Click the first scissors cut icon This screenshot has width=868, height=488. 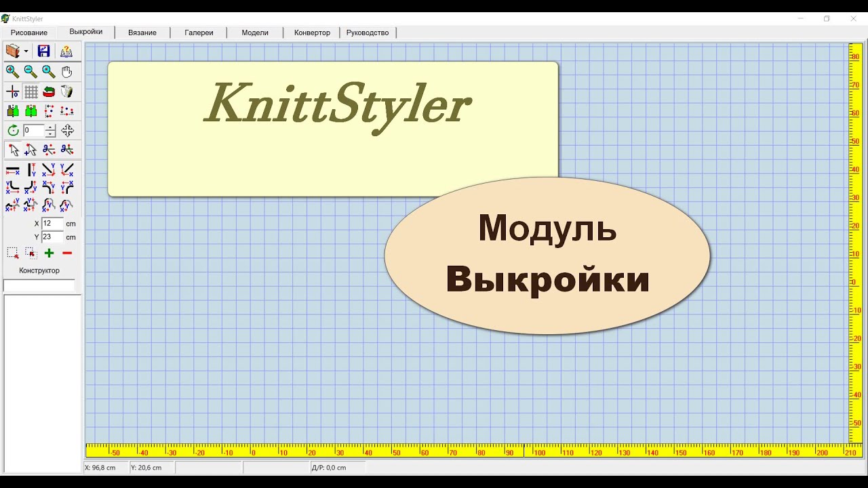(49, 150)
